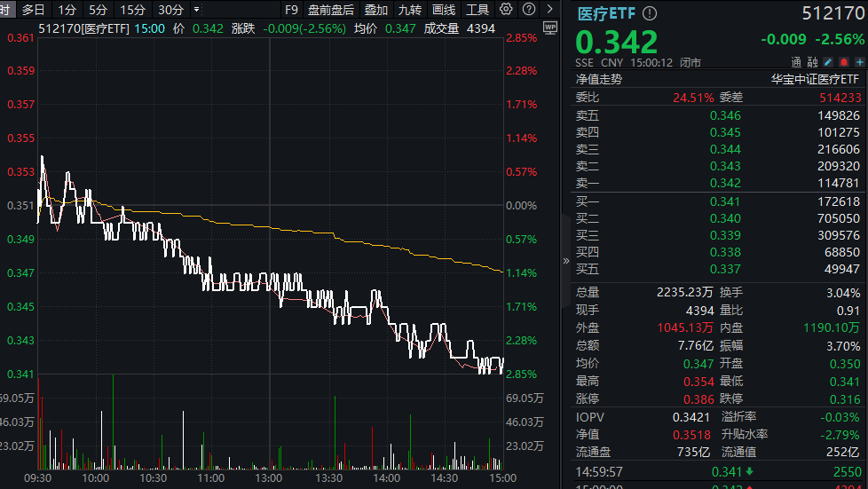This screenshot has width=868, height=489.
Task: Click 内盘 value 1190.10万
Action: (x=832, y=327)
